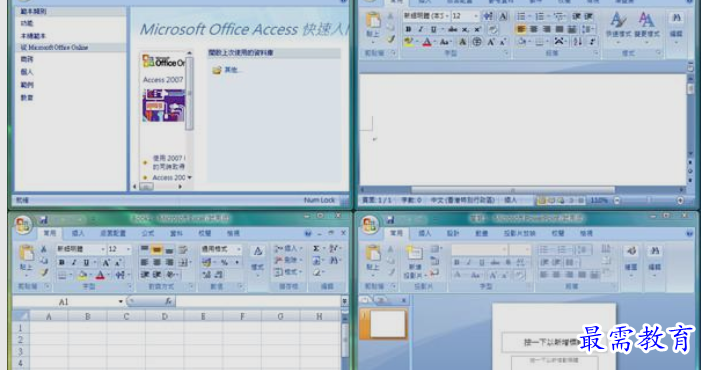
Task: Open the 設計 tab in PowerPoint
Action: [x=453, y=233]
